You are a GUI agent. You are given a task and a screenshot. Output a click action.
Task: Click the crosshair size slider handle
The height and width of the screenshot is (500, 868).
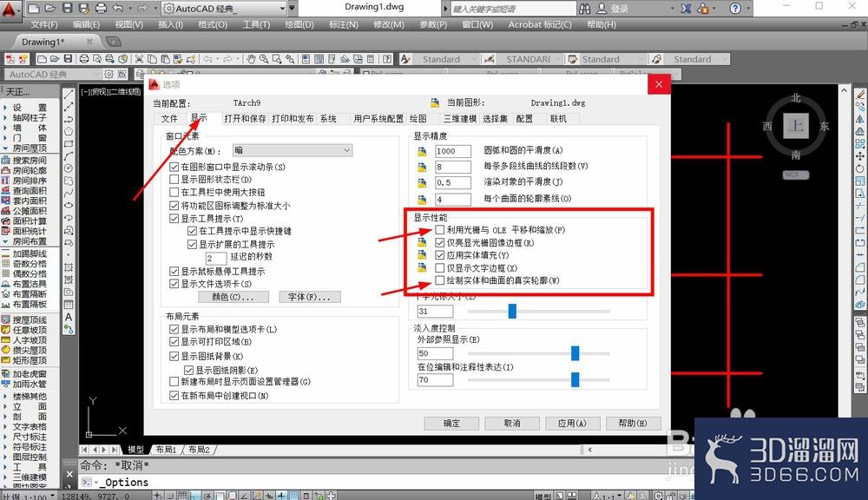[x=512, y=311]
